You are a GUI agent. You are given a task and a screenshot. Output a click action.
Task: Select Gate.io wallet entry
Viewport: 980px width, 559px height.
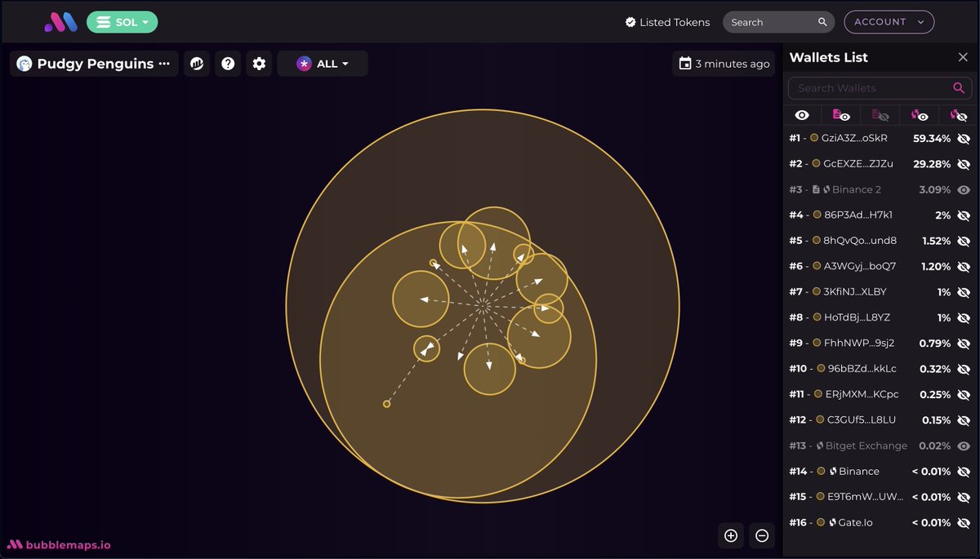(856, 522)
